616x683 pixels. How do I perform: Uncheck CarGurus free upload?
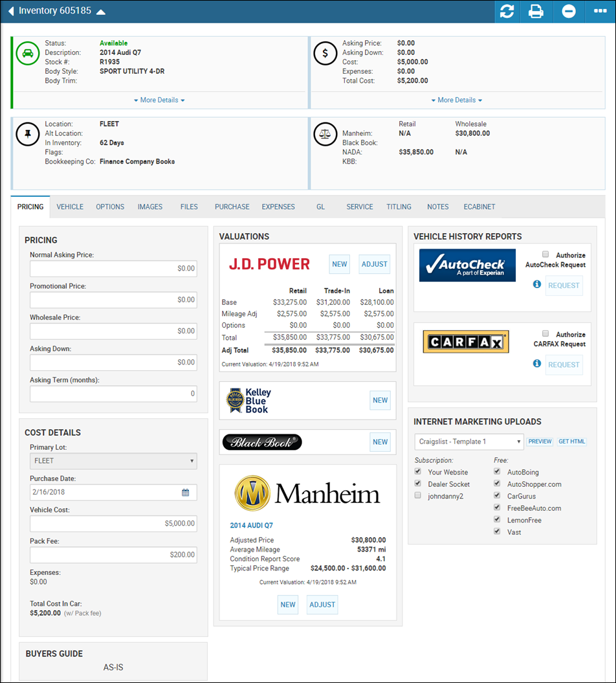(497, 495)
